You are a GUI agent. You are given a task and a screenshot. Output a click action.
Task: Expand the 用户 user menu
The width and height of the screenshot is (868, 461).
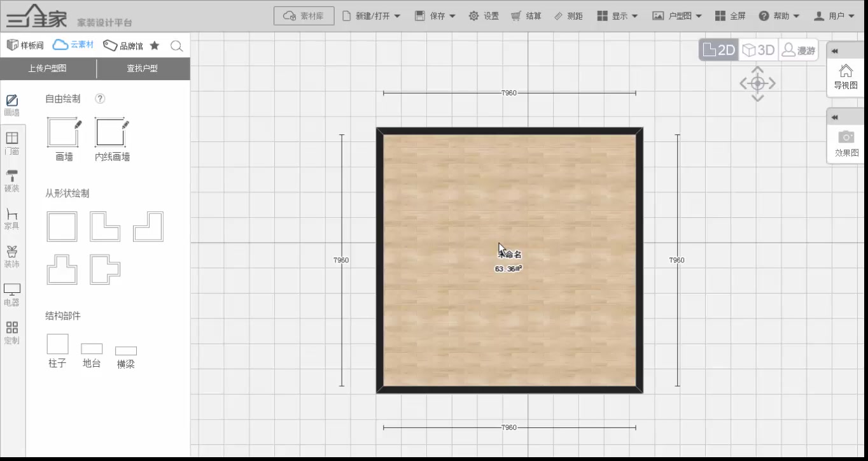point(834,16)
